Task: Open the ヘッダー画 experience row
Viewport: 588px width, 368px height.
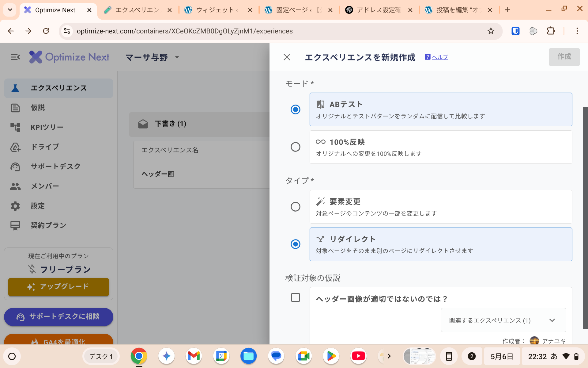Action: pos(201,174)
